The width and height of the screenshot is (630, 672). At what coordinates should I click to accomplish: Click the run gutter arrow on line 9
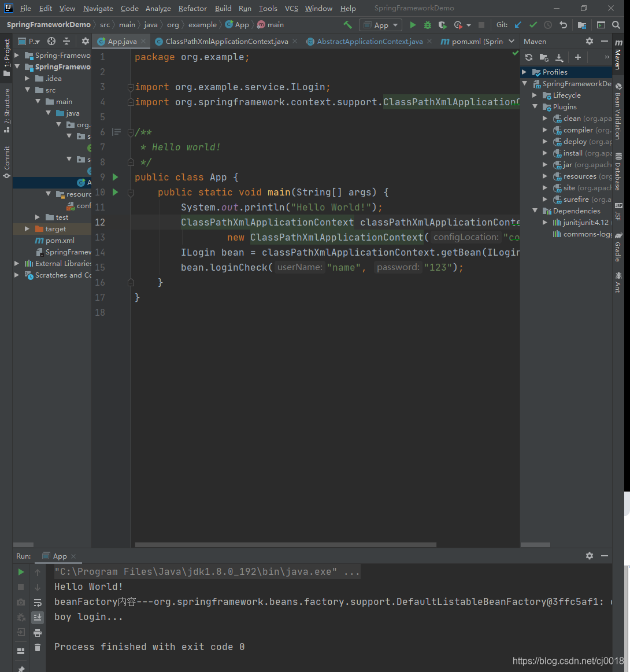point(115,177)
